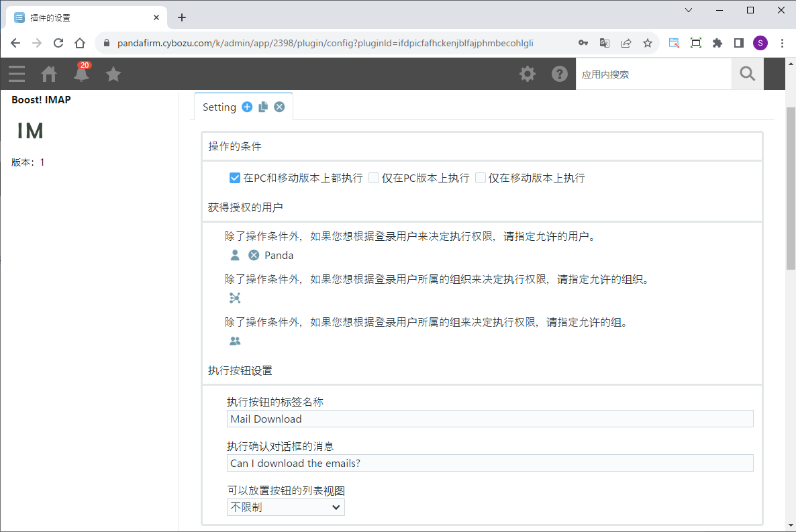Open the organization picker icon
The image size is (796, 532).
click(x=235, y=298)
